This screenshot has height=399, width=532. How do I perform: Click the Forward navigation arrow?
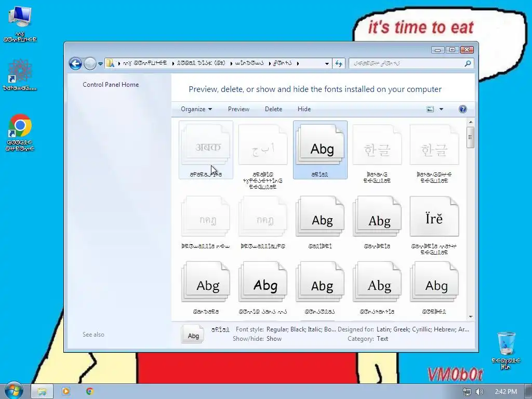coord(90,63)
